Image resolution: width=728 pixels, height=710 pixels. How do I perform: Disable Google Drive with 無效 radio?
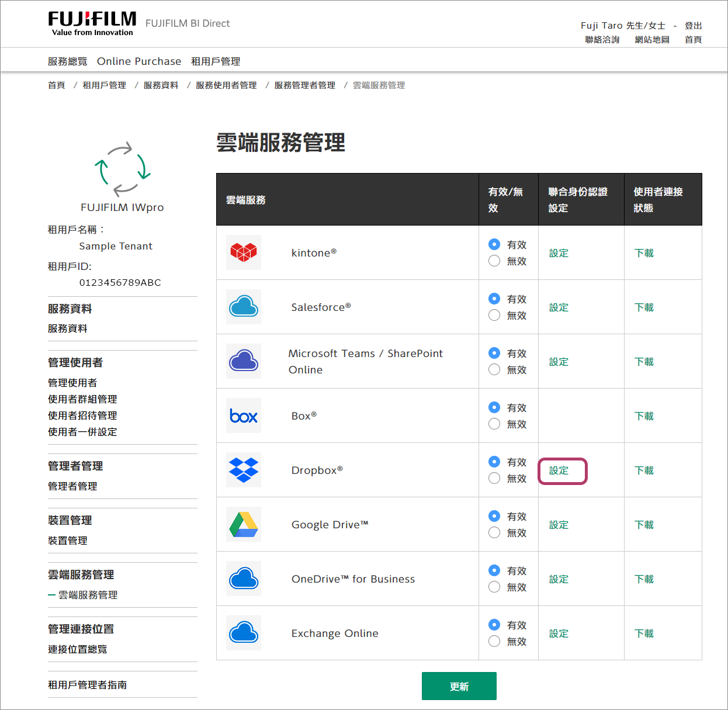[494, 533]
